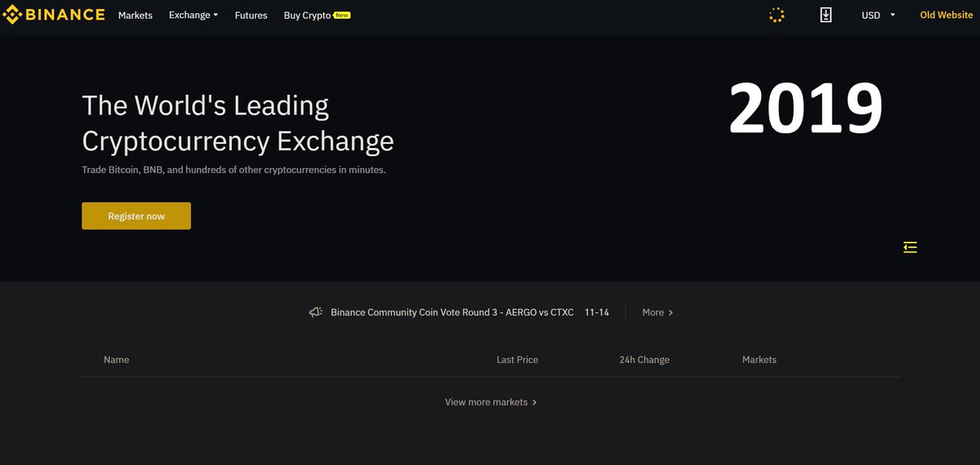Open the Community Coin Vote announcement
The width and height of the screenshot is (980, 465).
pos(452,312)
